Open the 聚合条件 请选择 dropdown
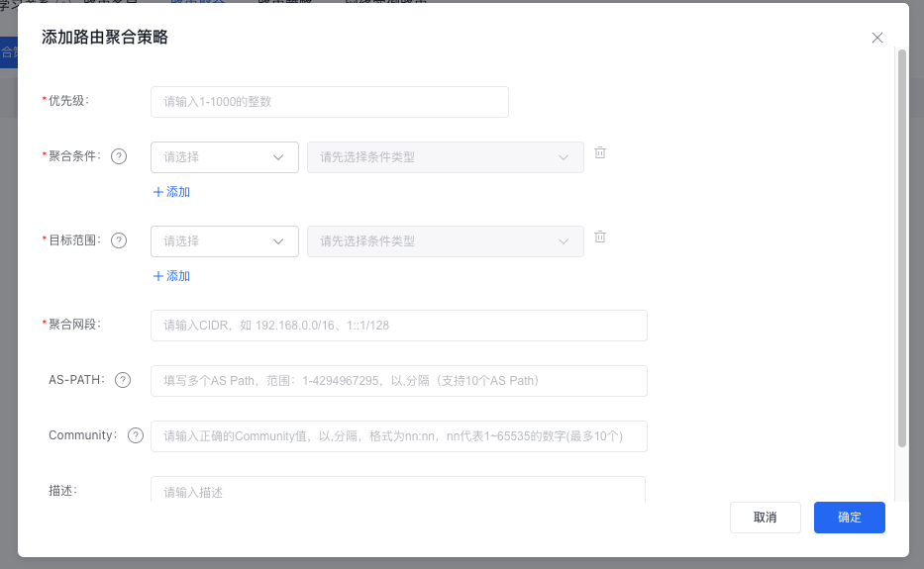 pos(225,157)
